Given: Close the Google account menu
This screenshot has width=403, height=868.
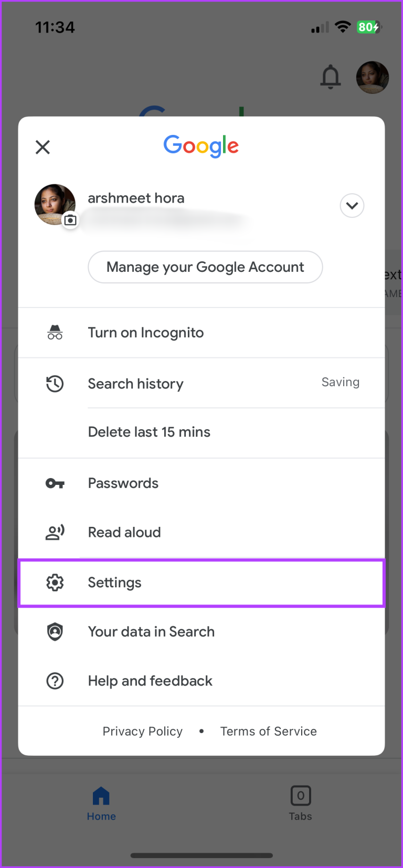Looking at the screenshot, I should click(x=43, y=147).
